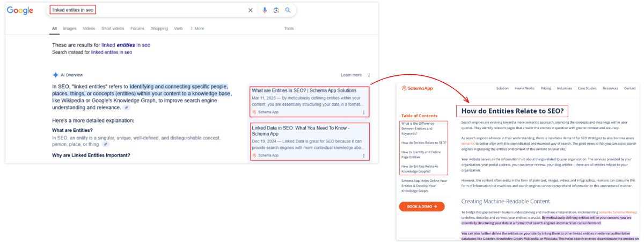Viewport: 644px width, 242px height.
Task: Click corrected 'linked entities in seo' link
Action: point(126,45)
